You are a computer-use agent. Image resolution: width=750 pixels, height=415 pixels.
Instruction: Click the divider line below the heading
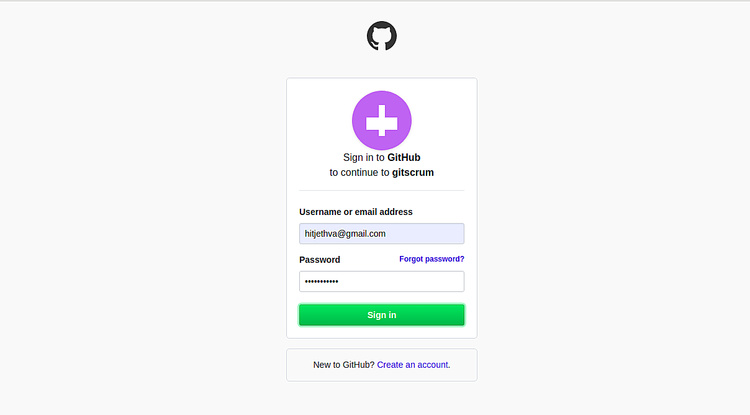click(x=381, y=190)
